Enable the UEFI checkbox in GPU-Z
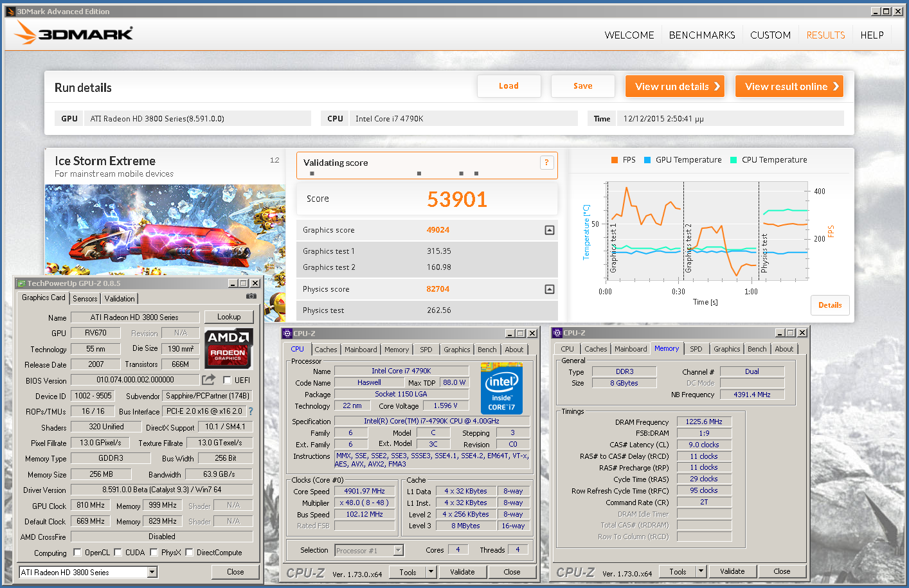This screenshot has height=588, width=909. [x=227, y=380]
